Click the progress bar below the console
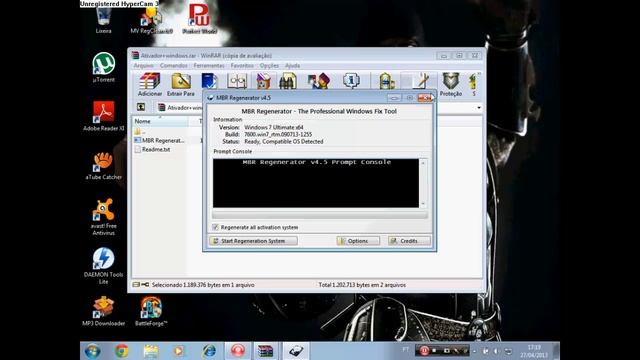 point(320,215)
